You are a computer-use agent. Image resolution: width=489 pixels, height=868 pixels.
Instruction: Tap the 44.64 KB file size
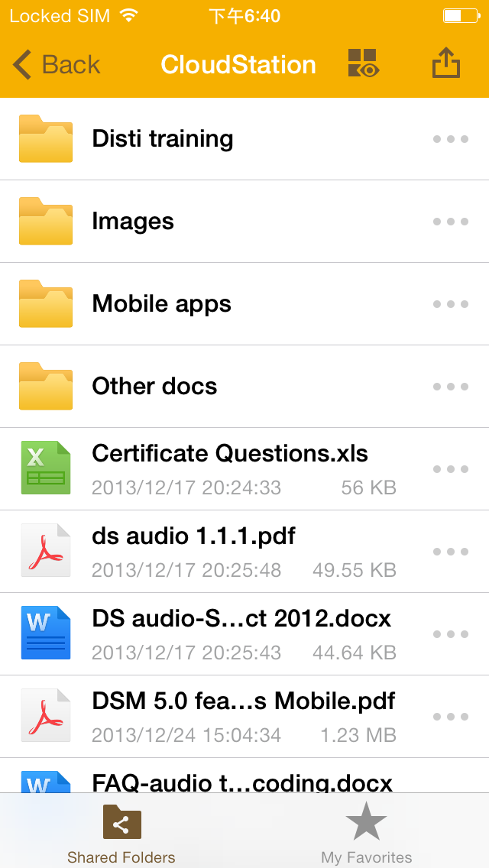tap(355, 653)
